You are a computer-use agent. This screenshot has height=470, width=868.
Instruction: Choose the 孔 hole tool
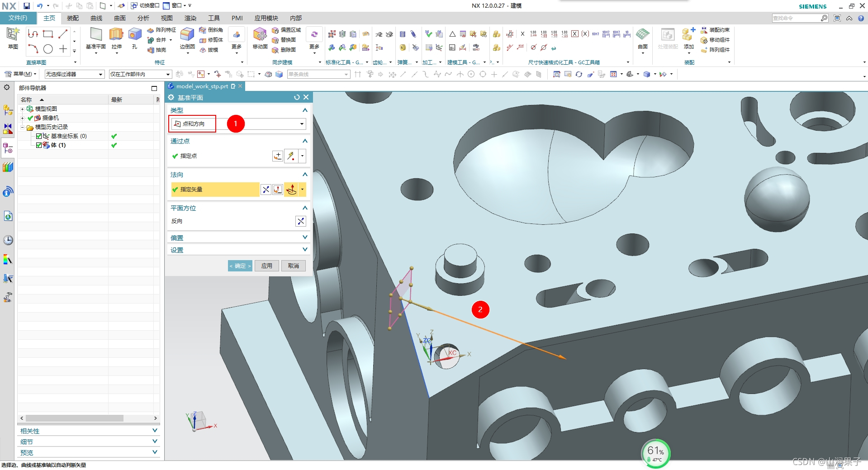click(x=134, y=38)
